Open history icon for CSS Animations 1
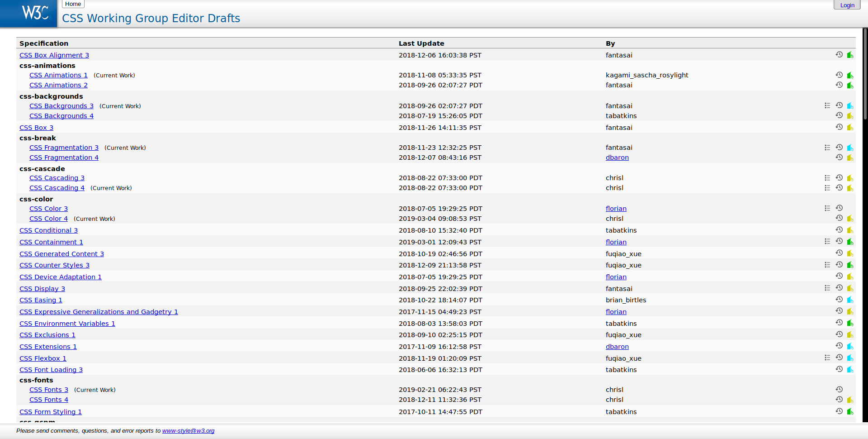 (x=839, y=75)
